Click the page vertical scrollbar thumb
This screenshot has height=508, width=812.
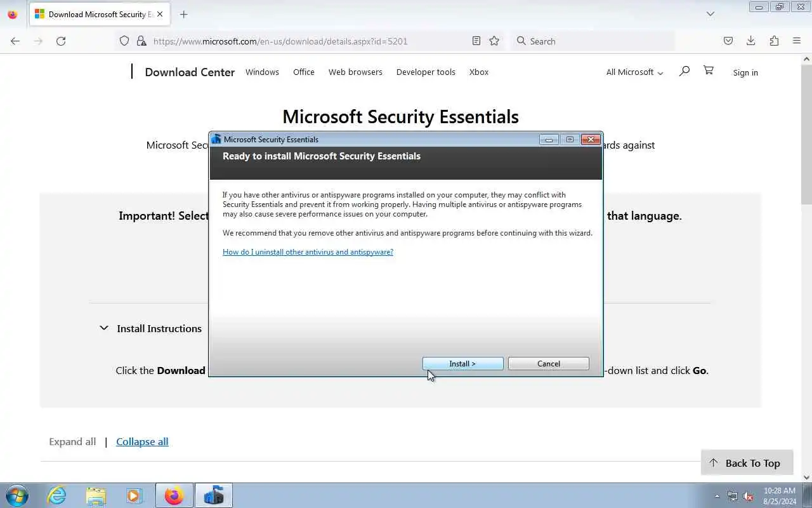(806, 133)
